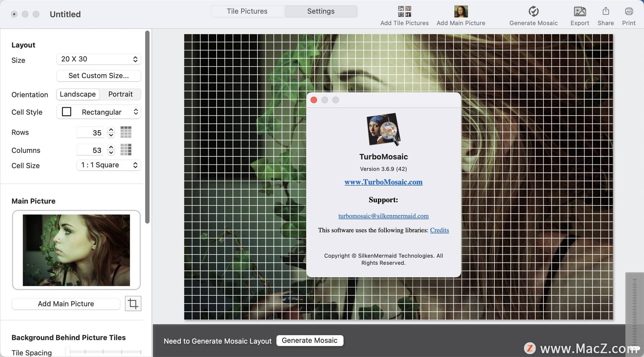The width and height of the screenshot is (644, 357).
Task: Click the TurboMosaic app icon in About dialog
Action: click(383, 130)
